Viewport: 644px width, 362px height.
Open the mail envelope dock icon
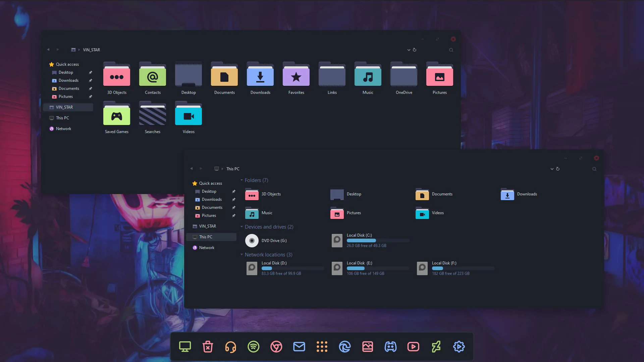point(299,347)
